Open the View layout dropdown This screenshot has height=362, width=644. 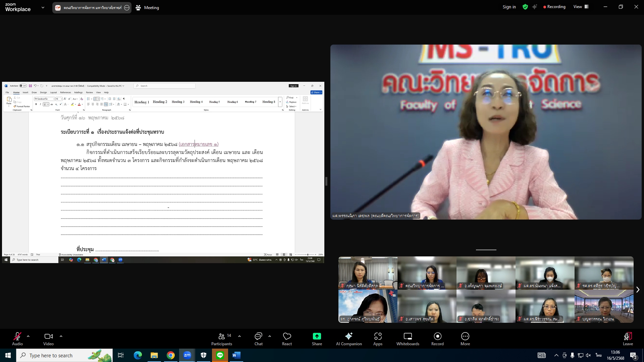(x=581, y=7)
